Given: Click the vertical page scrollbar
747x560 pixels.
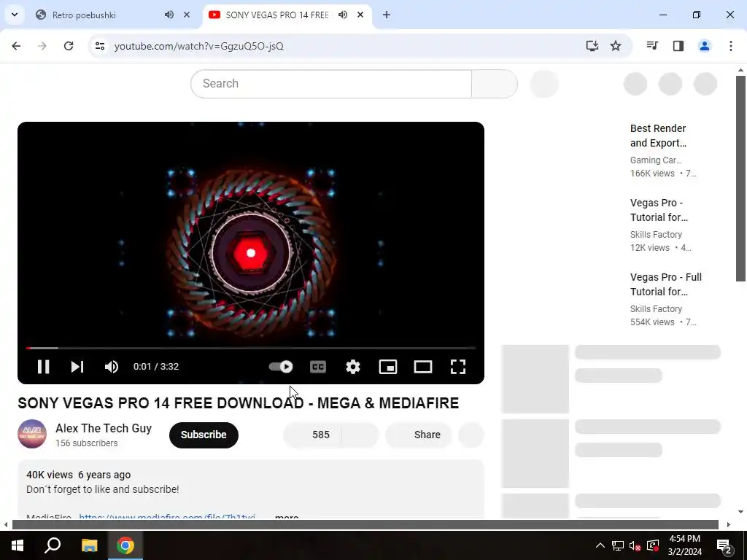Looking at the screenshot, I should click(741, 179).
